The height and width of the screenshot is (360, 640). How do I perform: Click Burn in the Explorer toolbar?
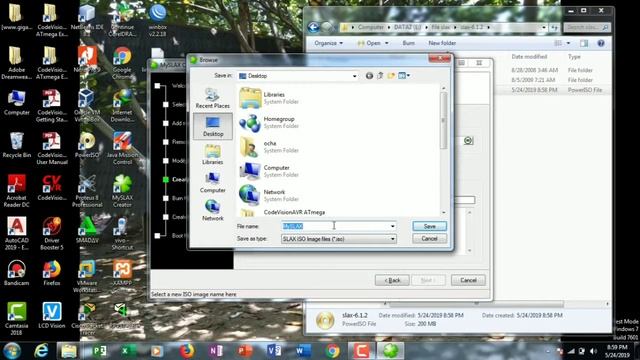(408, 43)
